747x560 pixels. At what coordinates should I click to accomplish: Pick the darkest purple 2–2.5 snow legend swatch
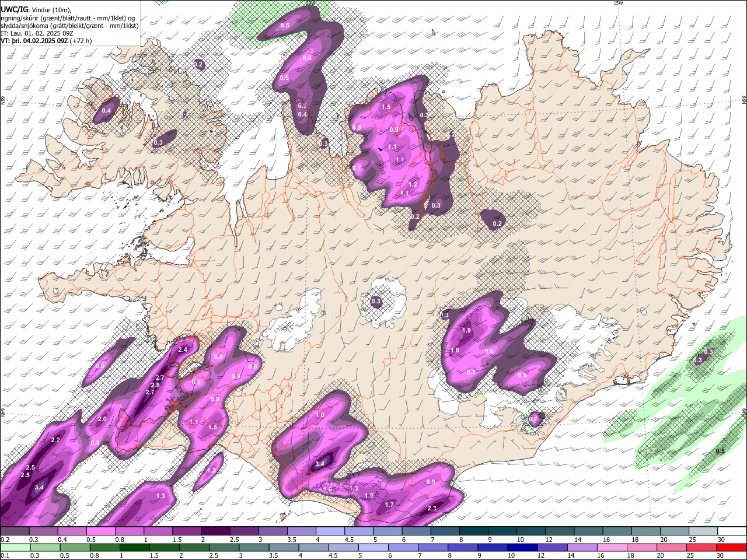click(x=215, y=531)
